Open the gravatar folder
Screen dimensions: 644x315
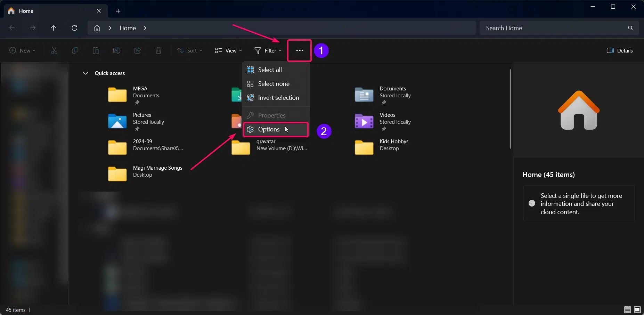click(241, 147)
